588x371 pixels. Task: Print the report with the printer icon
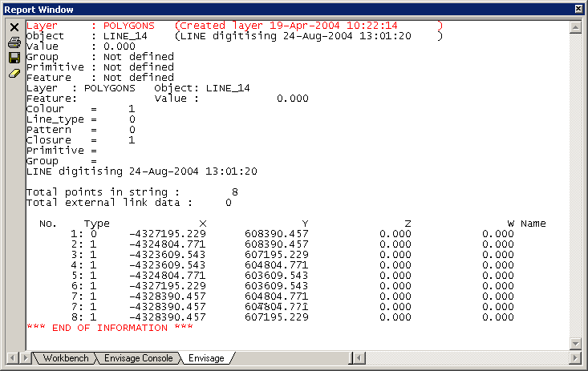coord(14,42)
